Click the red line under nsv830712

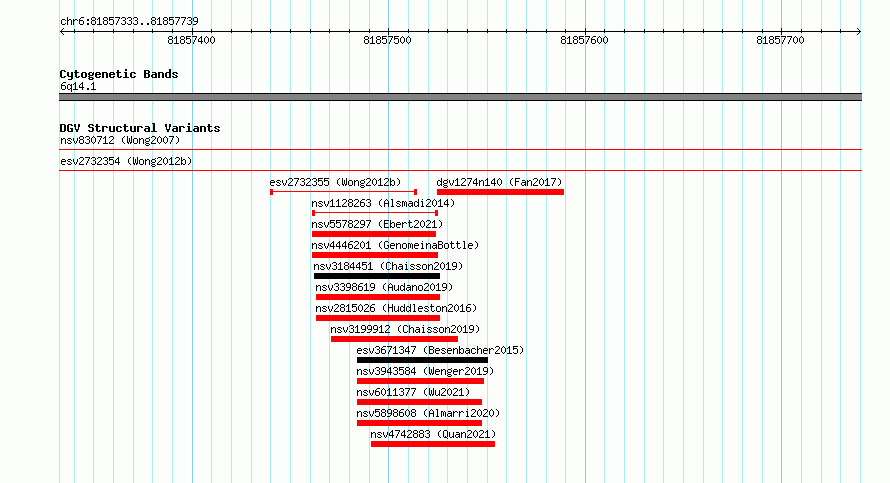tap(460, 150)
